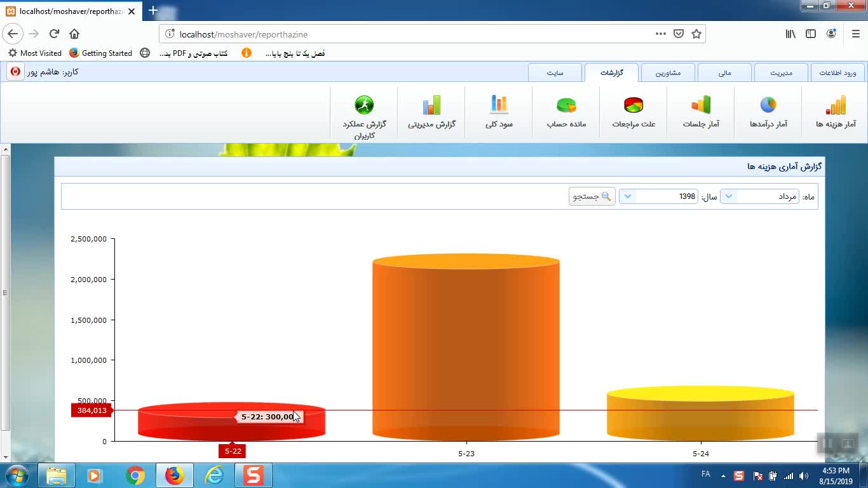Click the جستجو search button
The width and height of the screenshot is (868, 488).
[592, 197]
